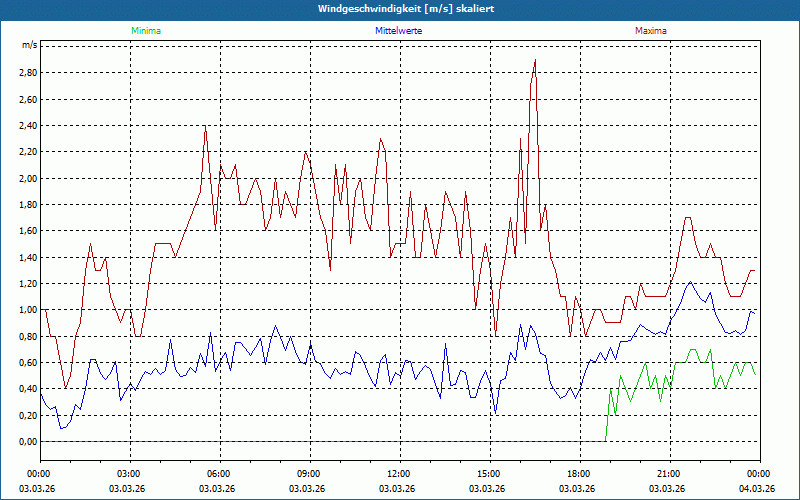
Task: Click the red Maxima legend label
Action: coord(651,31)
